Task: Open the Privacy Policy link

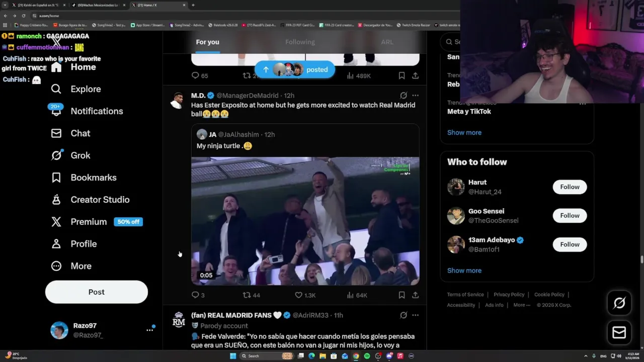Action: coord(509,295)
